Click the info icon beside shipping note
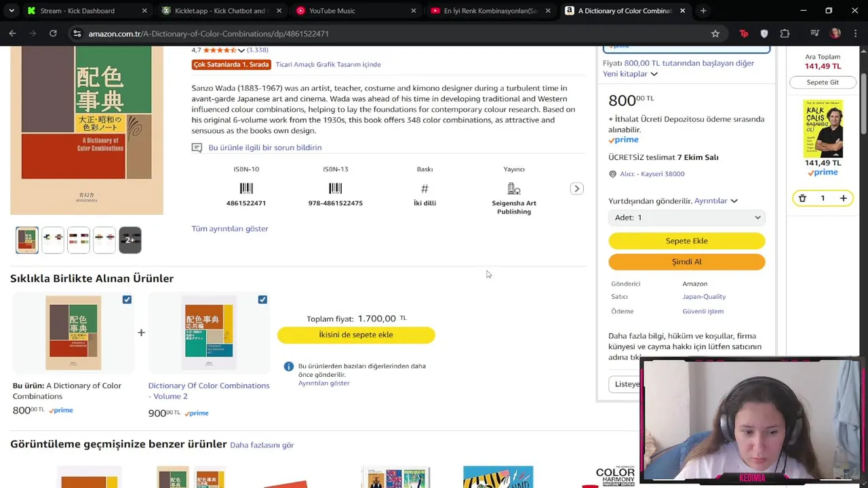 (x=289, y=366)
